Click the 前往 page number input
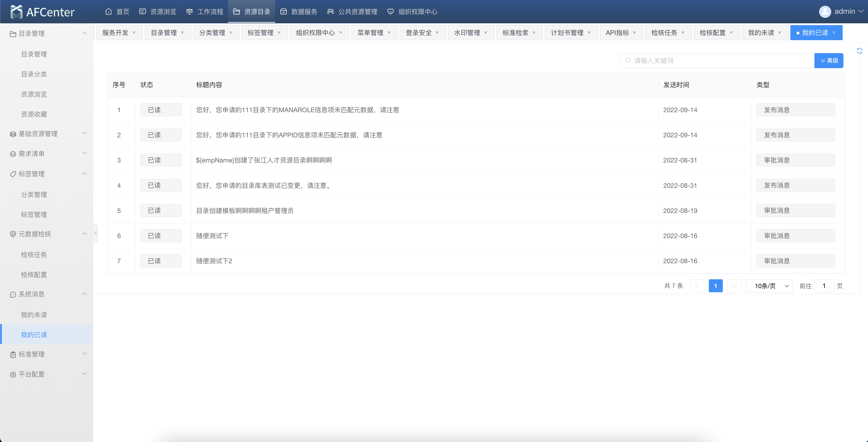This screenshot has height=442, width=868. tap(824, 286)
